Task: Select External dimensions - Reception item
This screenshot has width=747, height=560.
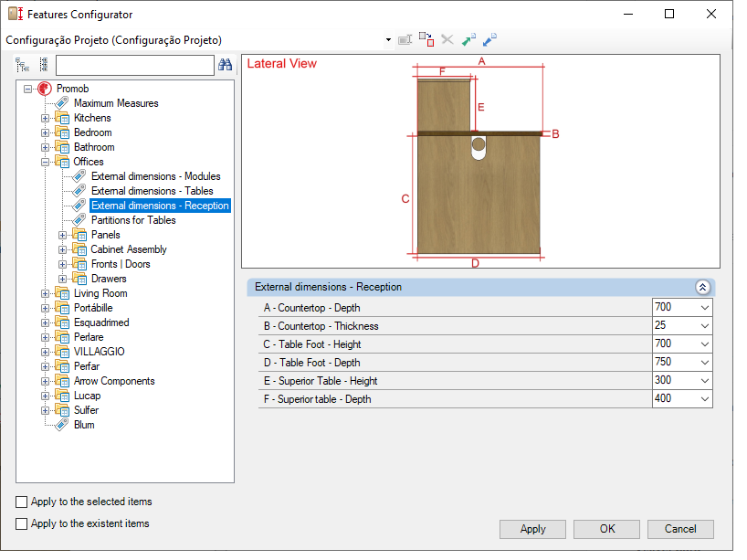Action: pyautogui.click(x=160, y=206)
